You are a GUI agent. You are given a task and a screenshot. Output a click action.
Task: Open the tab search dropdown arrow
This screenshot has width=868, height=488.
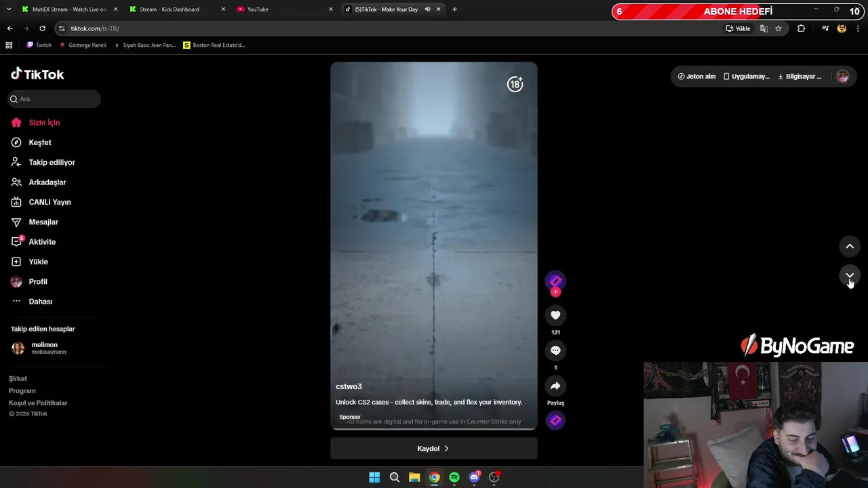coord(9,9)
